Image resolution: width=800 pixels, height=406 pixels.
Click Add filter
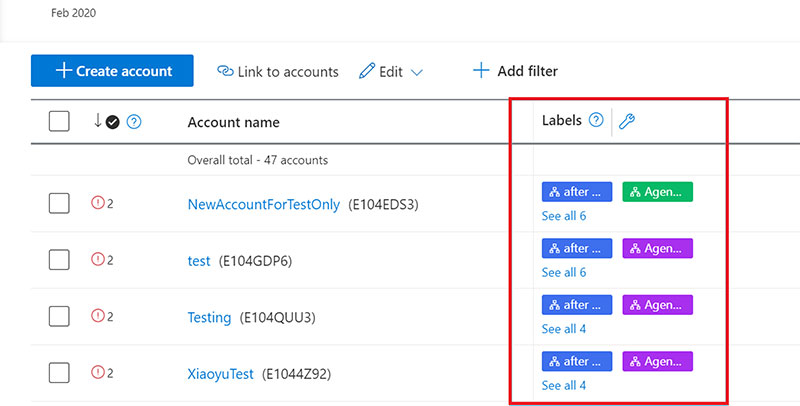[x=515, y=71]
